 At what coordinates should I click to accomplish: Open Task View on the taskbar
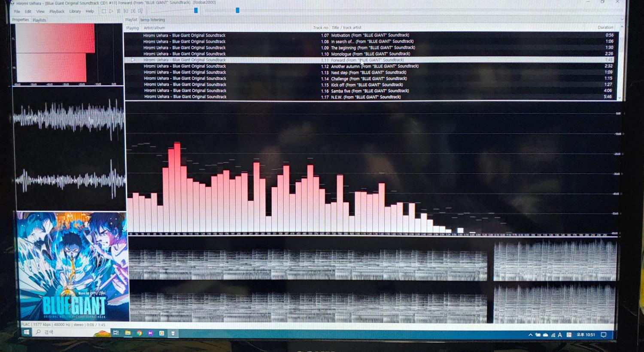tap(116, 333)
